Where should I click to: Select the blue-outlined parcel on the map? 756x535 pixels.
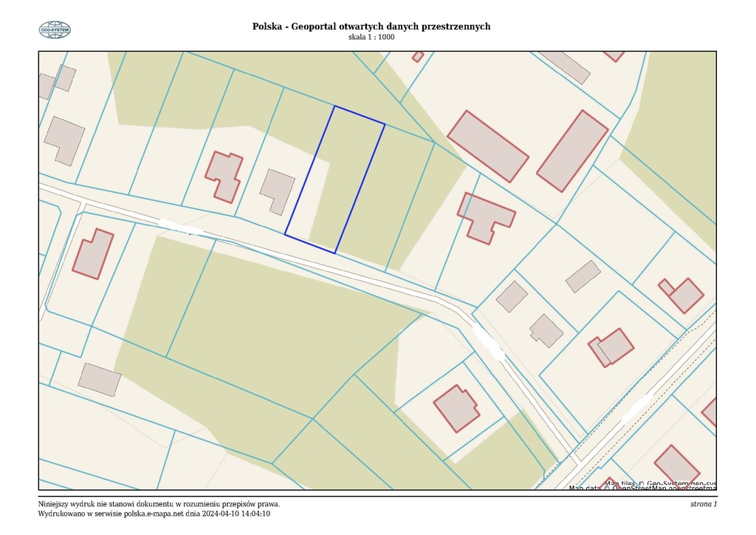[x=335, y=180]
